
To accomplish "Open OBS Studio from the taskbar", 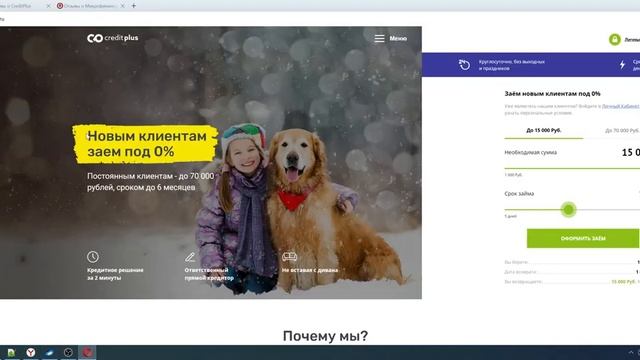I will 68,353.
